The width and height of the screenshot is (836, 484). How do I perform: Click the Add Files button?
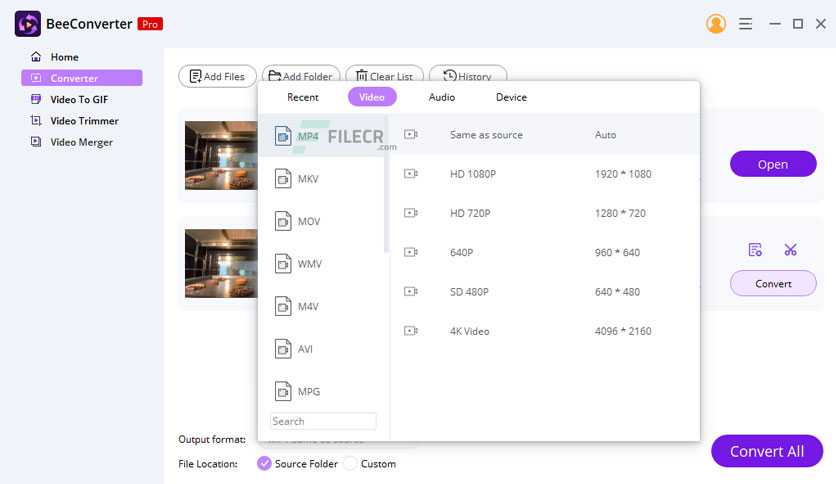[x=218, y=76]
